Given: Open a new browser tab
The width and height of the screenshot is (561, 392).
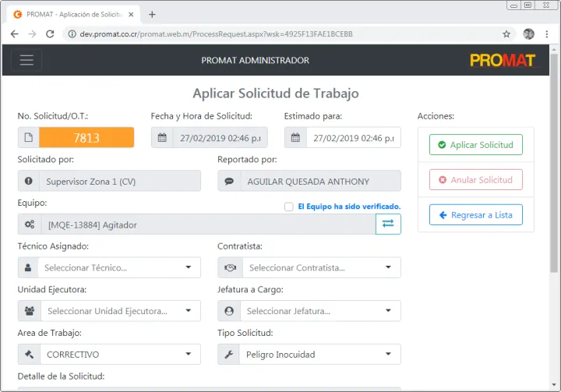Looking at the screenshot, I should [152, 14].
